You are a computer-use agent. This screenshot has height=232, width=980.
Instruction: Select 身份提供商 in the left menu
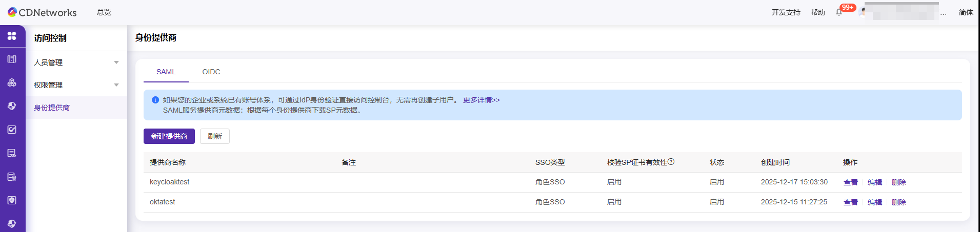(x=76, y=108)
